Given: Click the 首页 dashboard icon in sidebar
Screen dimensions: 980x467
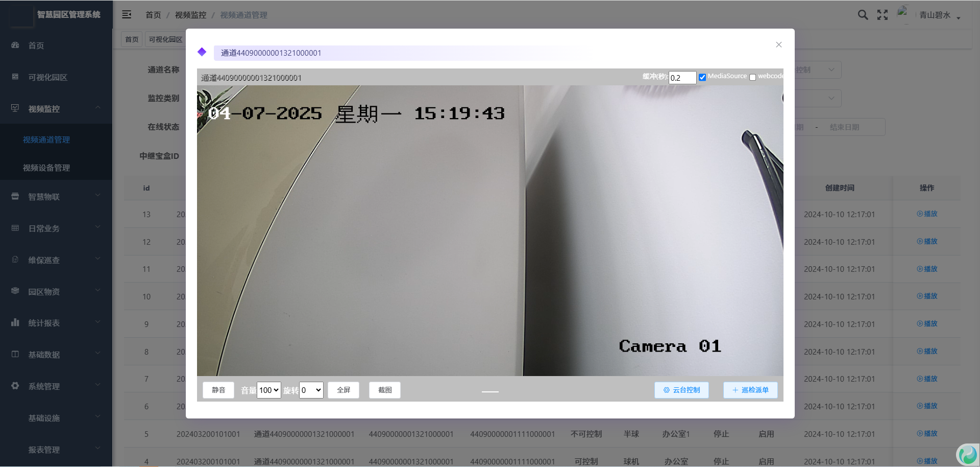Looking at the screenshot, I should point(15,45).
